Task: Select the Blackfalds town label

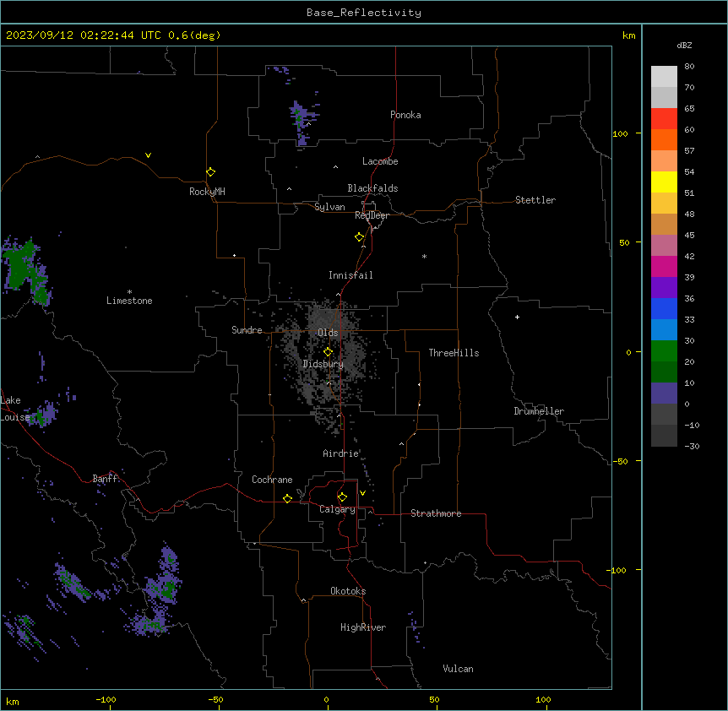Action: point(372,188)
